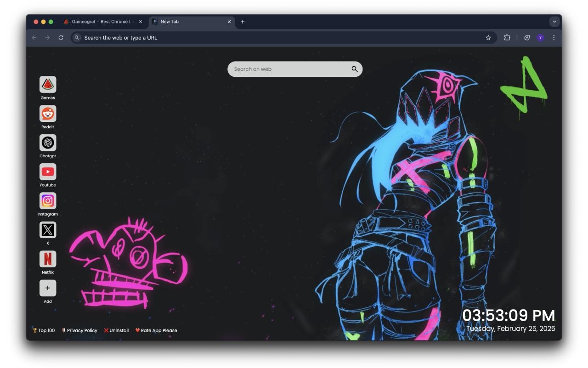Click the Tuesday, February 25, 2025 date

tap(511, 328)
